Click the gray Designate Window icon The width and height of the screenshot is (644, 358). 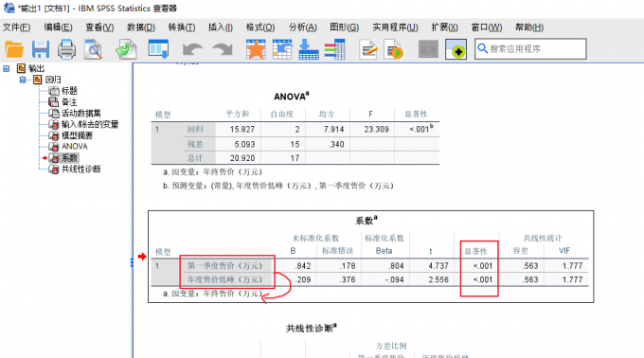[428, 49]
